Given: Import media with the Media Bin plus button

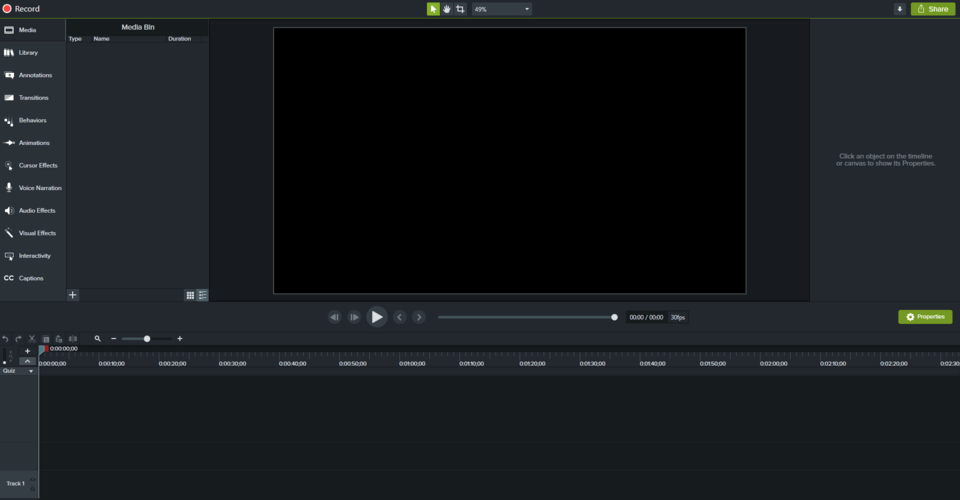Looking at the screenshot, I should [x=72, y=295].
